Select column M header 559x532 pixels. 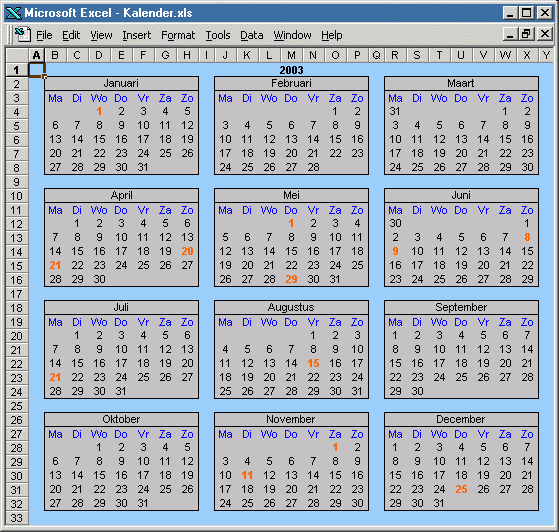(291, 55)
